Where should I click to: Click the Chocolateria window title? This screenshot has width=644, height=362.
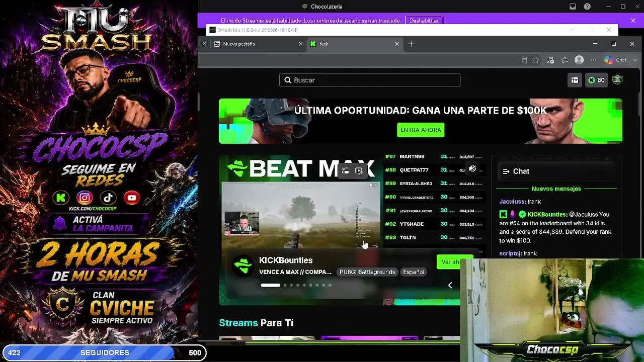pos(327,7)
